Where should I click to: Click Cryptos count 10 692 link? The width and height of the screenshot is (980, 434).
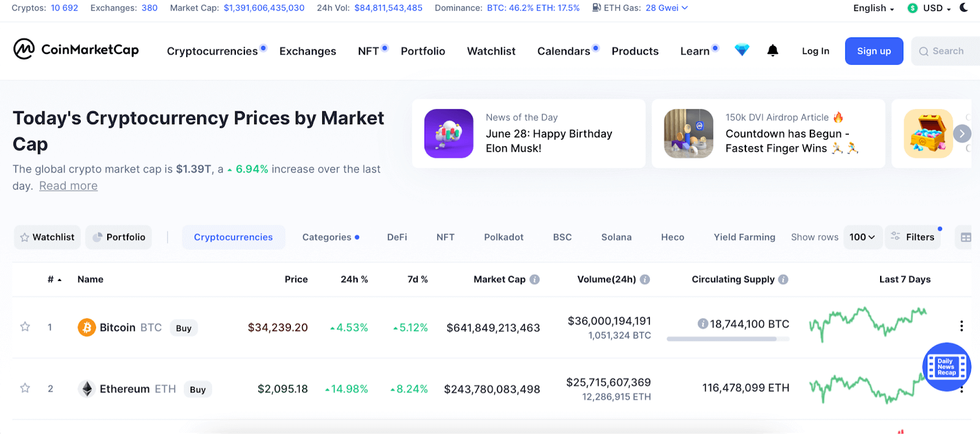click(64, 8)
